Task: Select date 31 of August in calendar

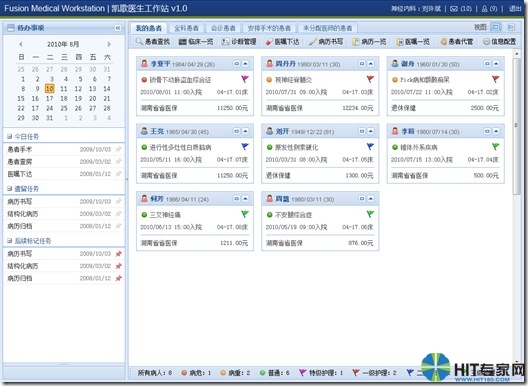Action: (x=50, y=118)
